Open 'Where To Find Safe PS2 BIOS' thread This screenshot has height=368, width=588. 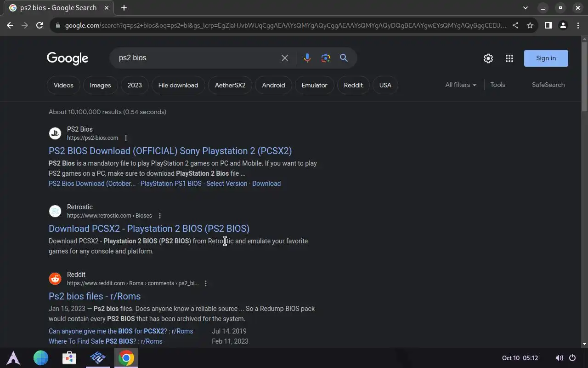(x=106, y=341)
